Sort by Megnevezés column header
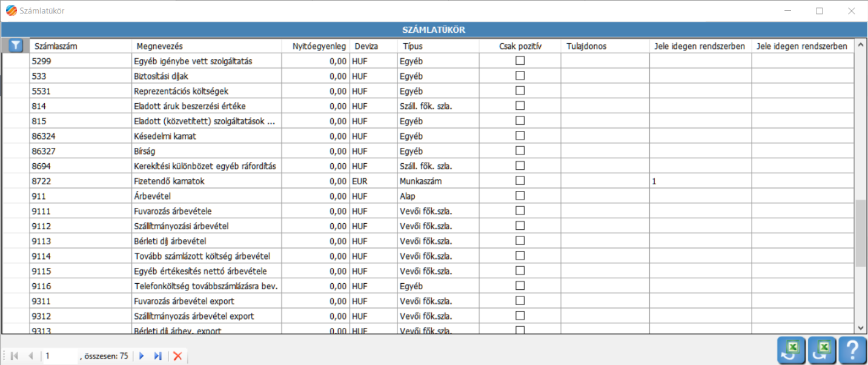The height and width of the screenshot is (365, 868). [x=207, y=46]
